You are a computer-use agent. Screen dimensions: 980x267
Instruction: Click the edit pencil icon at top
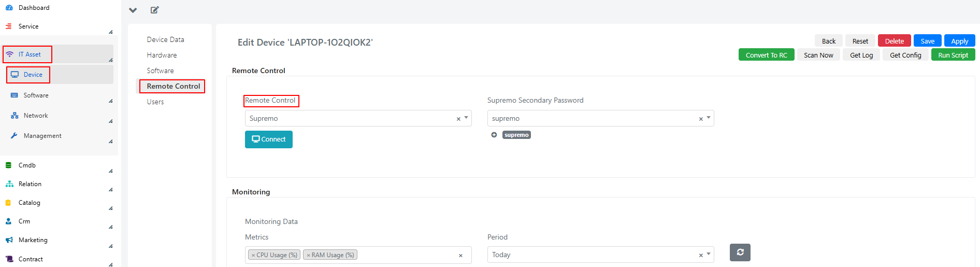click(x=154, y=10)
